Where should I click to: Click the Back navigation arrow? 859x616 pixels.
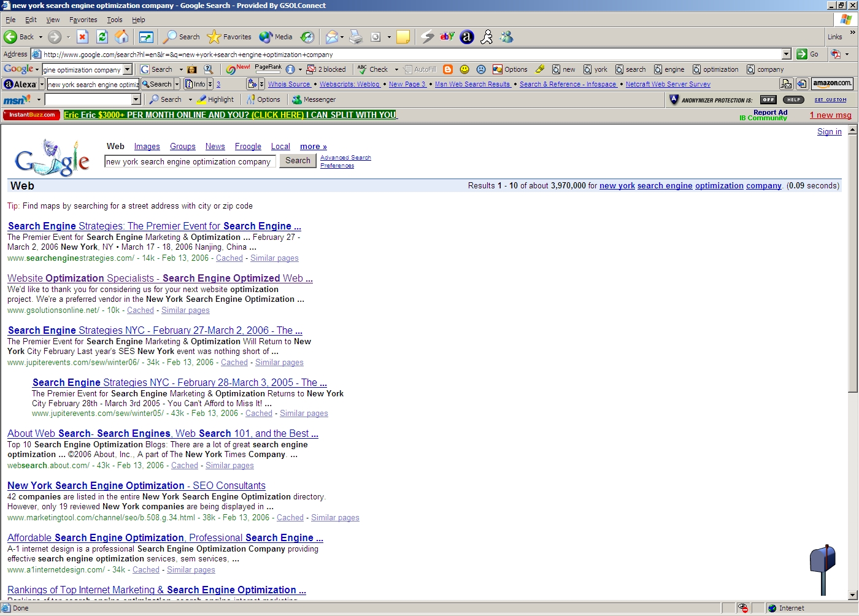click(10, 37)
